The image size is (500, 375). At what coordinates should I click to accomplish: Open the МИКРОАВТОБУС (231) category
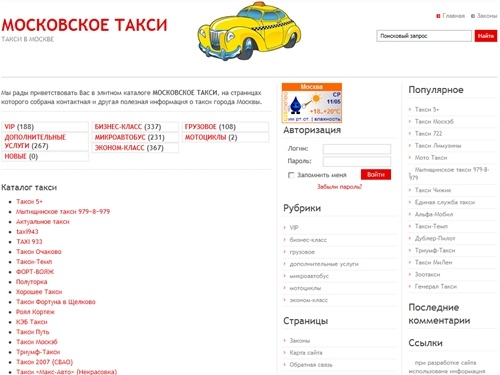130,137
